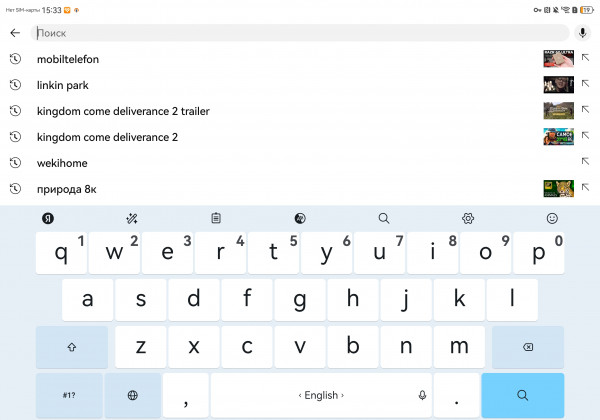Open thumbnail next to 'mobiltelefon'

coord(558,59)
